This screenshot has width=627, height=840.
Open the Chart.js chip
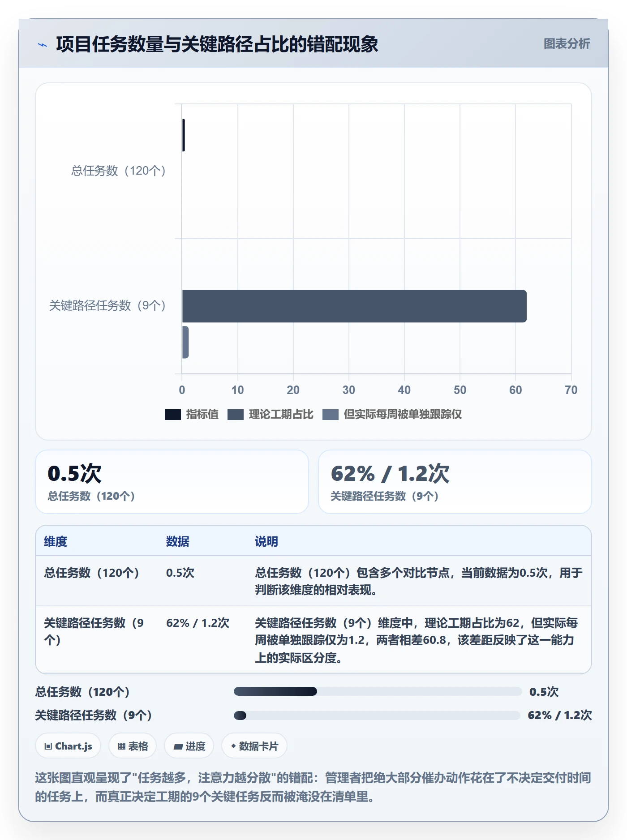coord(68,746)
